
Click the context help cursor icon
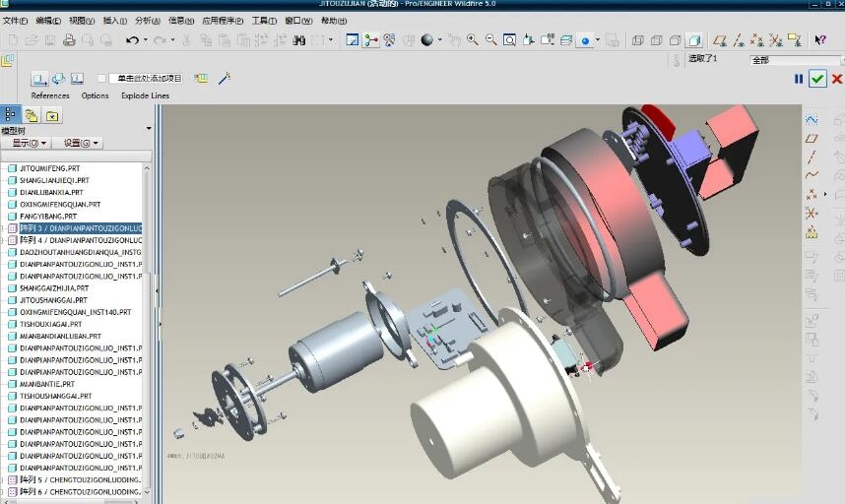820,39
